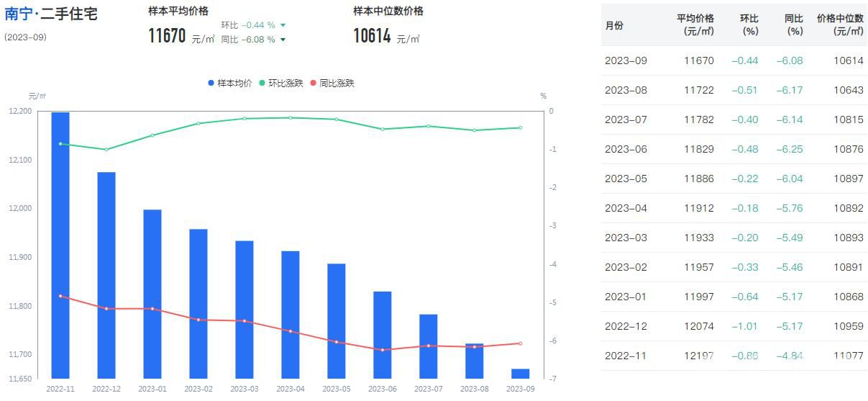The image size is (868, 401).
Task: Click average price 11829 in table
Action: tap(699, 149)
